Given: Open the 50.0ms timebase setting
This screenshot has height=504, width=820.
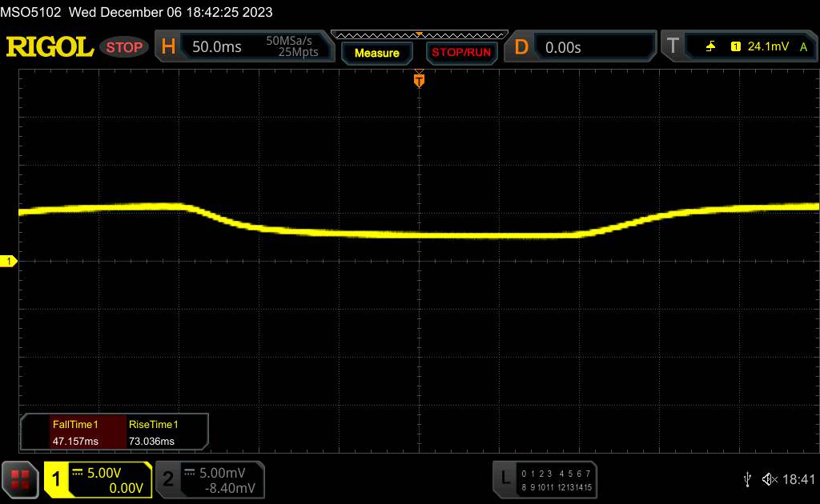Looking at the screenshot, I should tap(217, 47).
